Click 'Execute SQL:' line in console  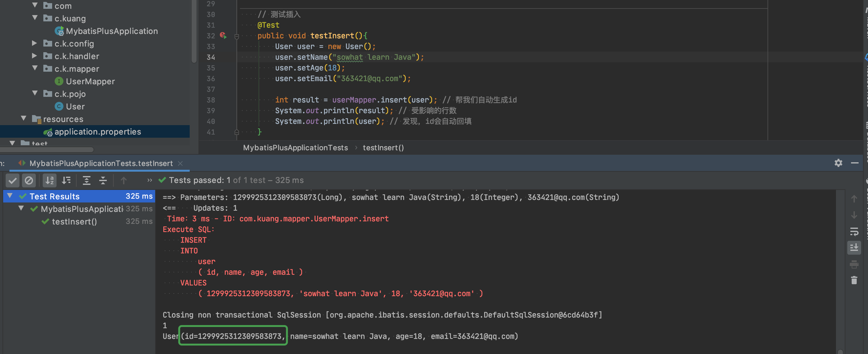188,230
